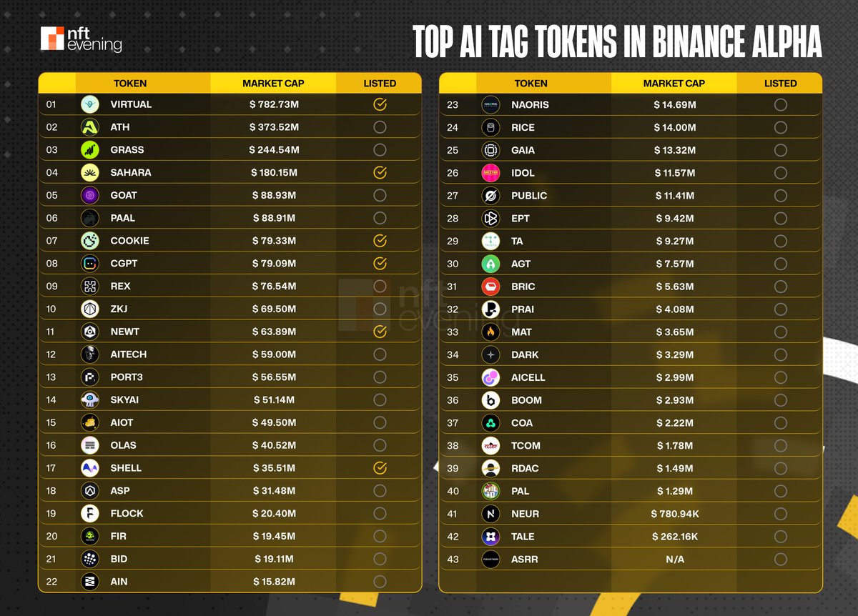Uncheck the listed mark for SAHARA

[x=380, y=172]
